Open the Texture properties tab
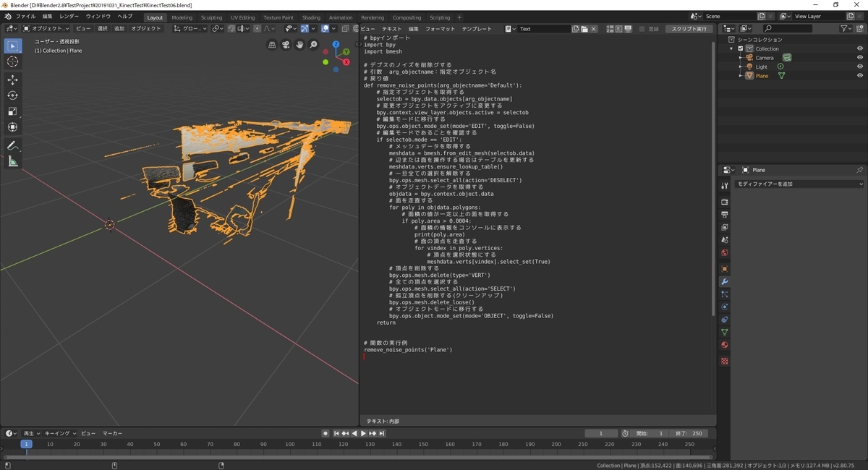The width and height of the screenshot is (868, 470). [x=724, y=361]
